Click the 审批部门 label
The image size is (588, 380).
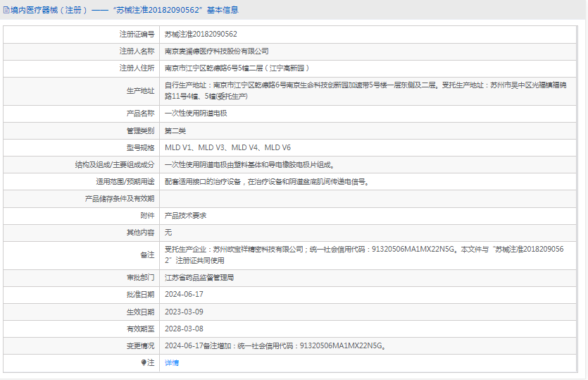(x=140, y=278)
